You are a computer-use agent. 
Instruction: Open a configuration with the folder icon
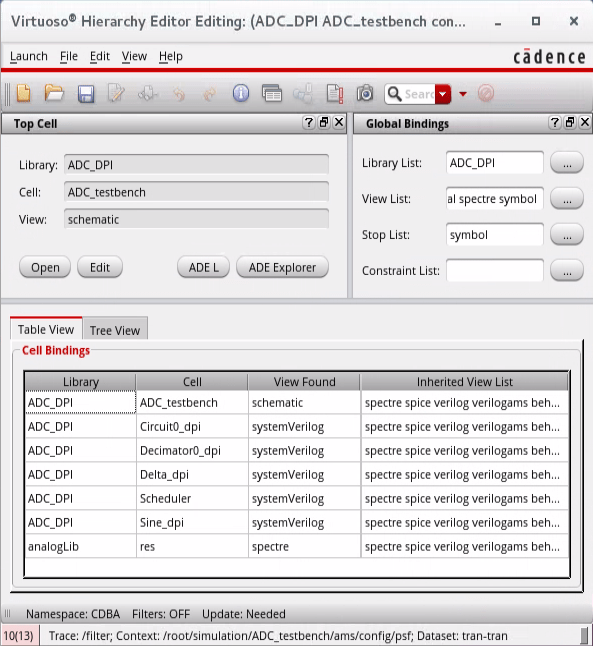tap(54, 93)
